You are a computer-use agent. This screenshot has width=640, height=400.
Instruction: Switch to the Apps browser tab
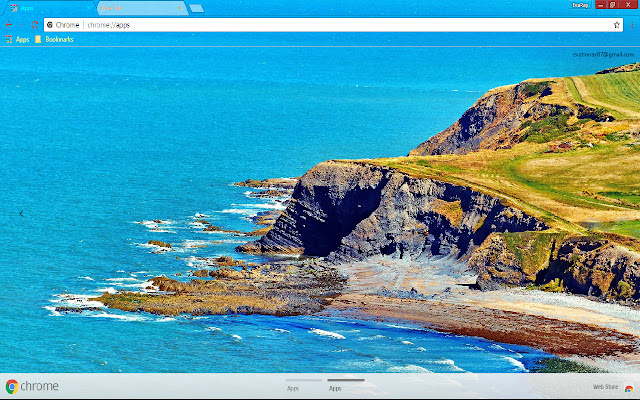49,8
